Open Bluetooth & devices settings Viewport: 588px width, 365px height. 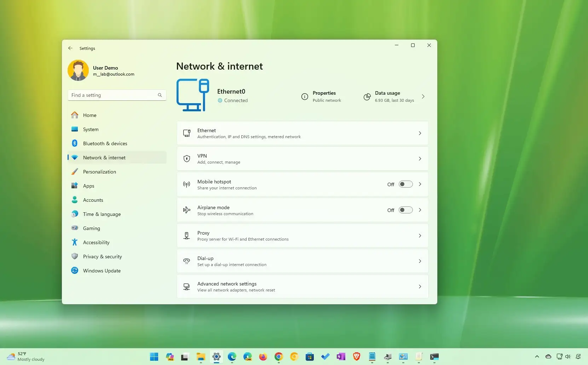(x=117, y=143)
